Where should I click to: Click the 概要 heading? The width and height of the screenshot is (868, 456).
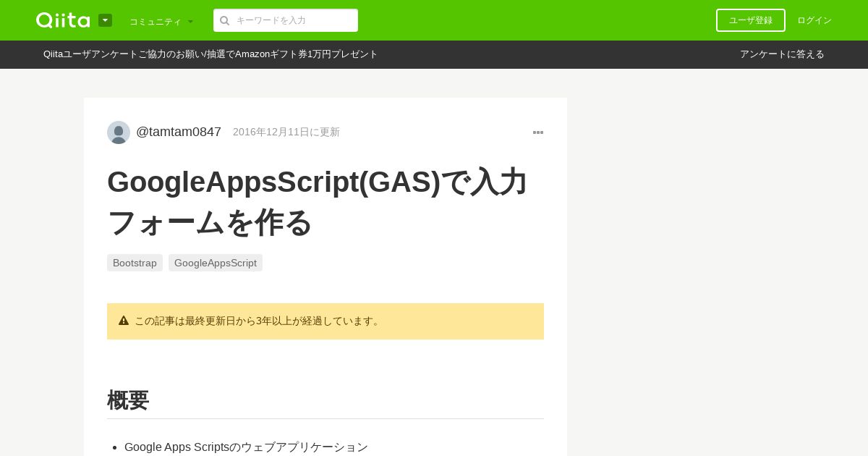point(128,400)
